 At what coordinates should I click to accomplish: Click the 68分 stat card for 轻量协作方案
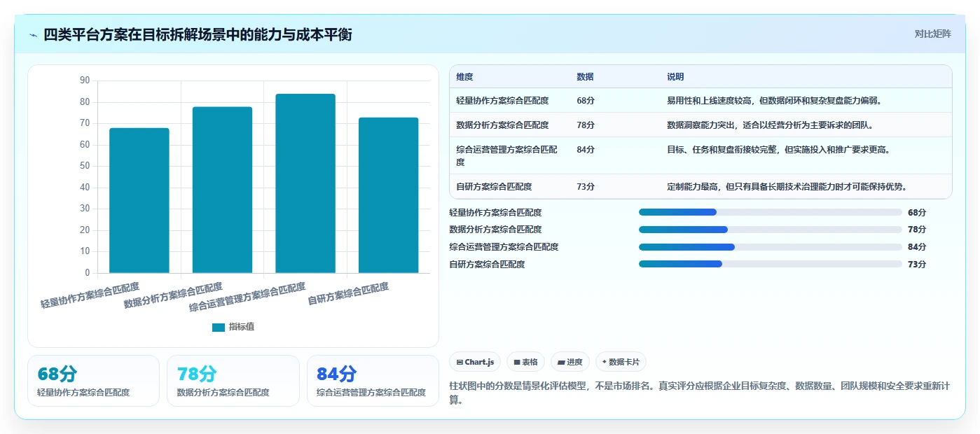pos(93,381)
